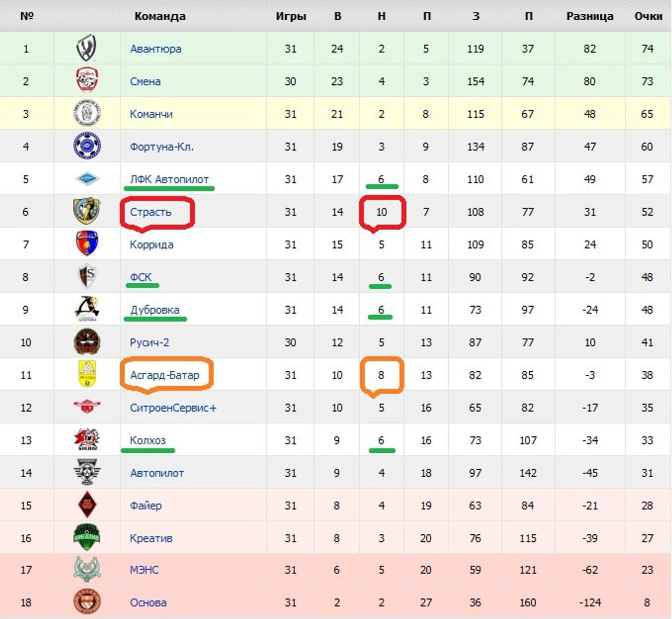Click the Асгард-Батар yellow badge

click(x=87, y=374)
